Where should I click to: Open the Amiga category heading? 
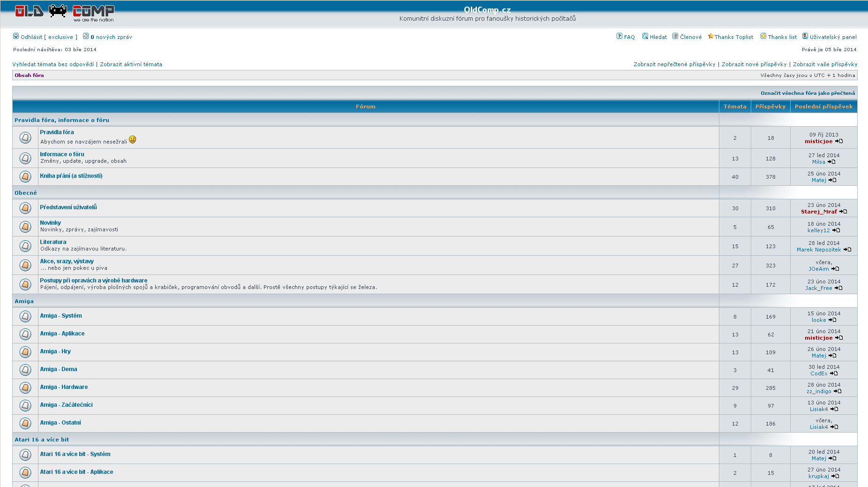tap(24, 301)
